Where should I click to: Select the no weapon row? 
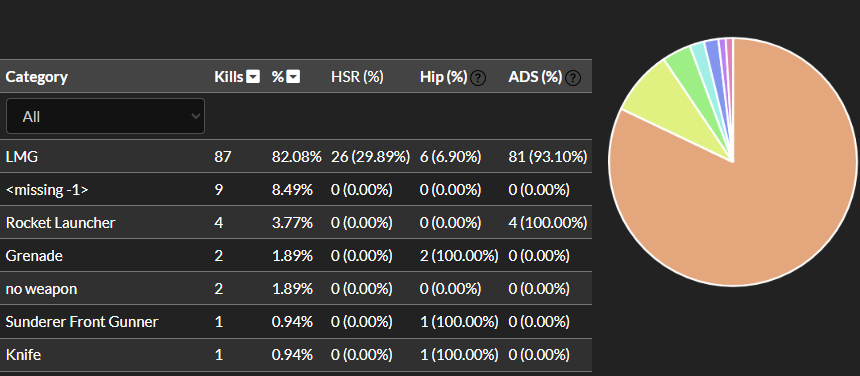pos(296,288)
